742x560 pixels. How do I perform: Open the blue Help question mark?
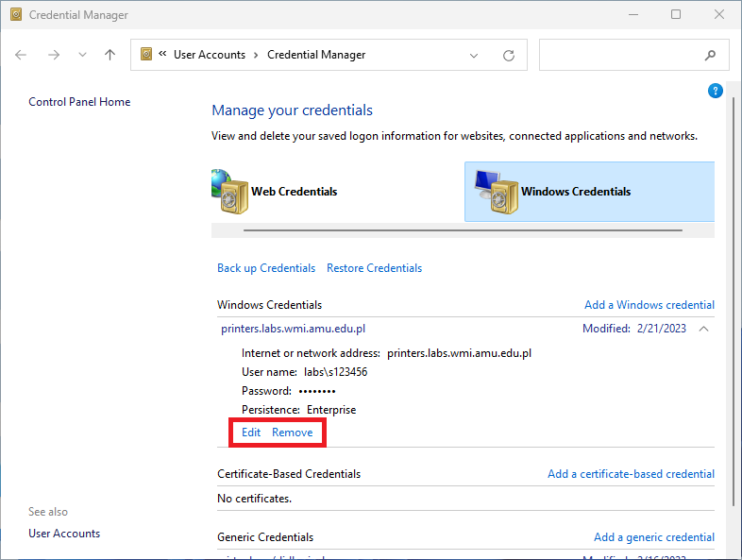[x=715, y=91]
